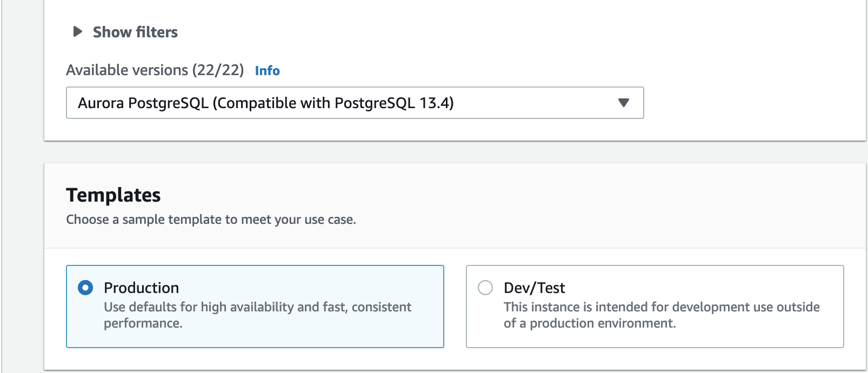Image resolution: width=868 pixels, height=373 pixels.
Task: Click the Templates section heading
Action: 113,195
